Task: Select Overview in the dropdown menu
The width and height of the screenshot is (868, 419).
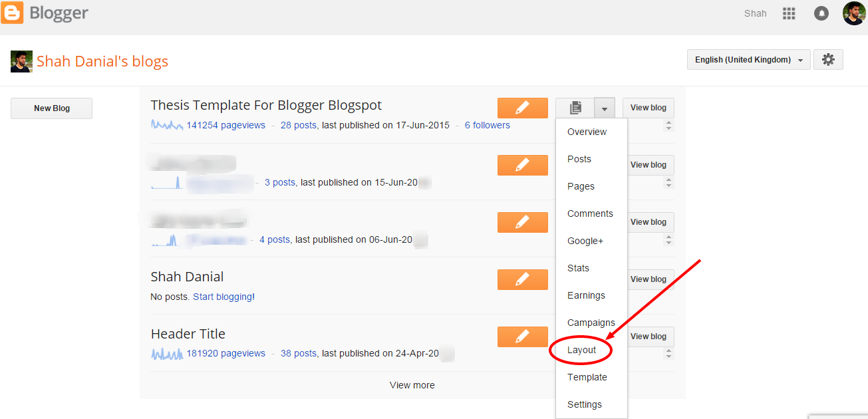Action: coord(591,132)
